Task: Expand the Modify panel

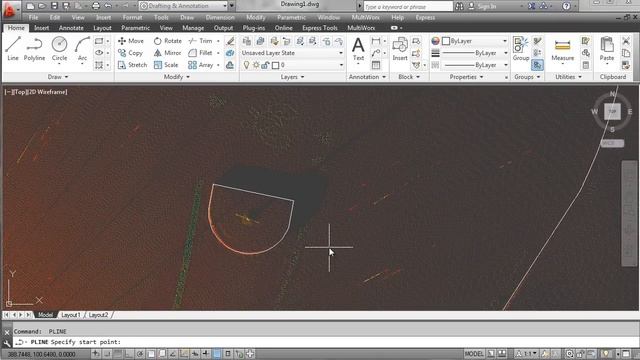Action: click(176, 77)
